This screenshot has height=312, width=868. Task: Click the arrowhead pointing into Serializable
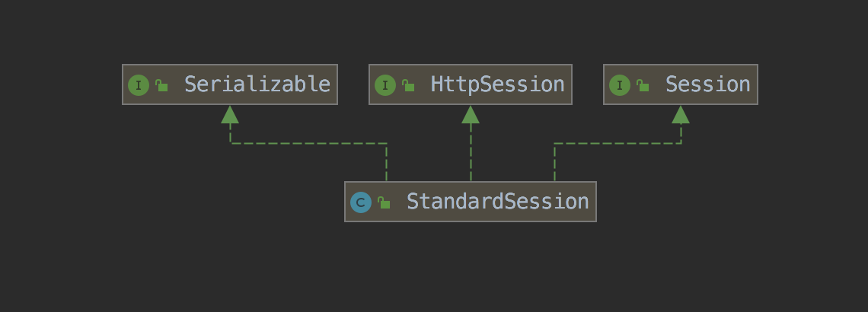(x=230, y=114)
